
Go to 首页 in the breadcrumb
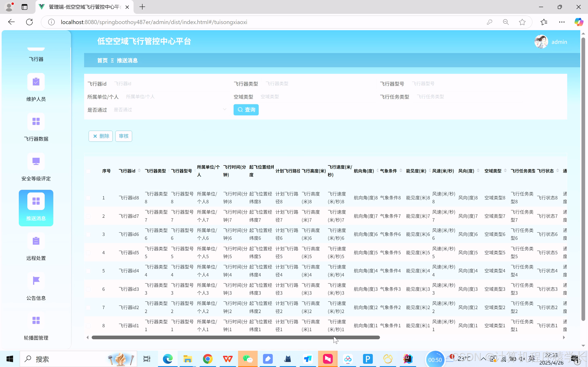pos(102,60)
